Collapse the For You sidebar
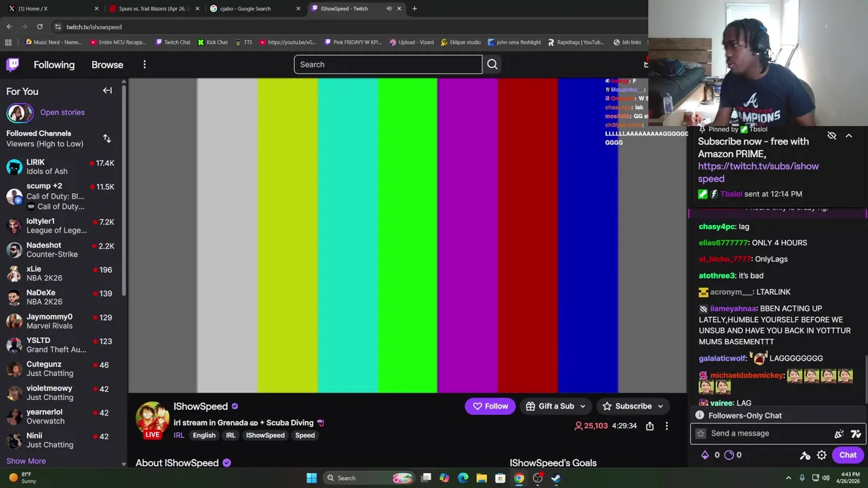This screenshot has height=488, width=868. tap(107, 90)
